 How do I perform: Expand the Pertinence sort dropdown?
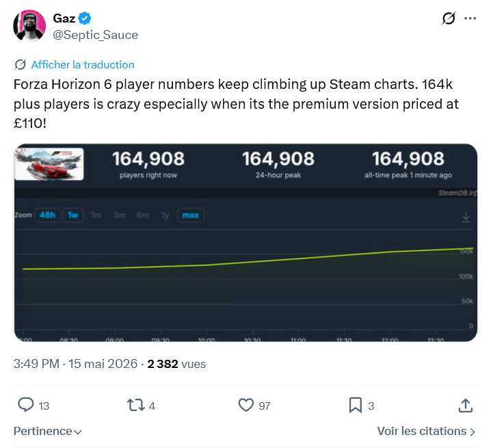[x=48, y=431]
